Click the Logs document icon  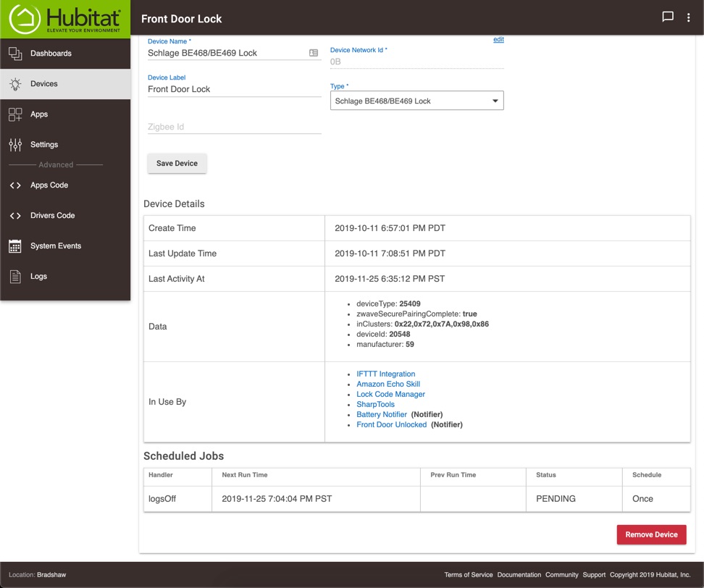[x=15, y=277]
